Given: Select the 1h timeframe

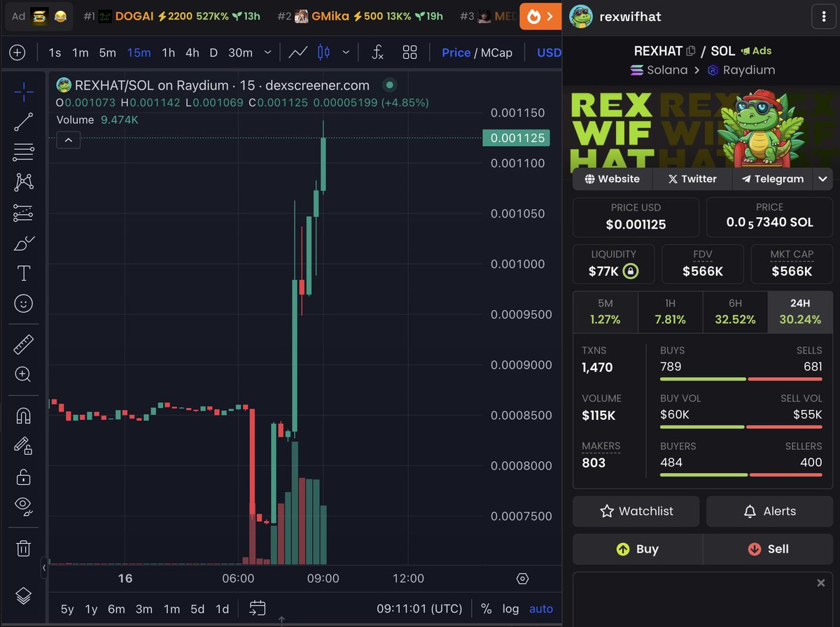Looking at the screenshot, I should pyautogui.click(x=169, y=52).
